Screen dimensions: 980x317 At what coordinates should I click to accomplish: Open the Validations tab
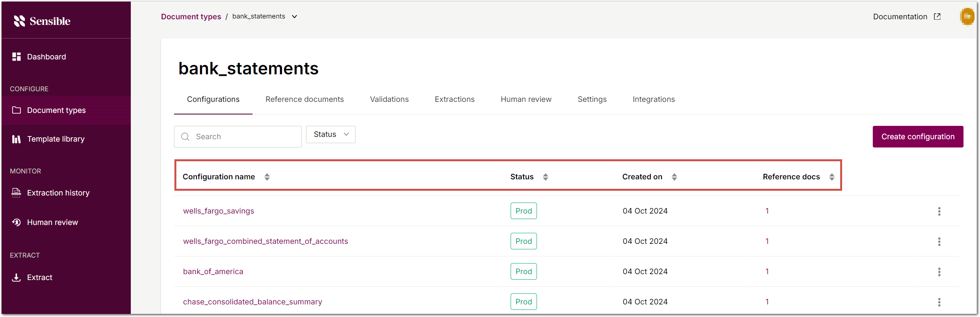tap(389, 100)
